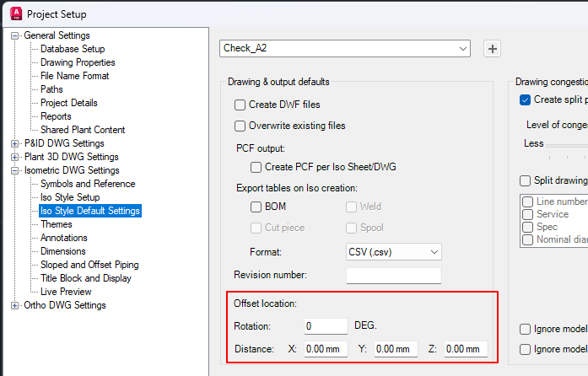Collapse the Isometric DWG Settings node

point(14,170)
